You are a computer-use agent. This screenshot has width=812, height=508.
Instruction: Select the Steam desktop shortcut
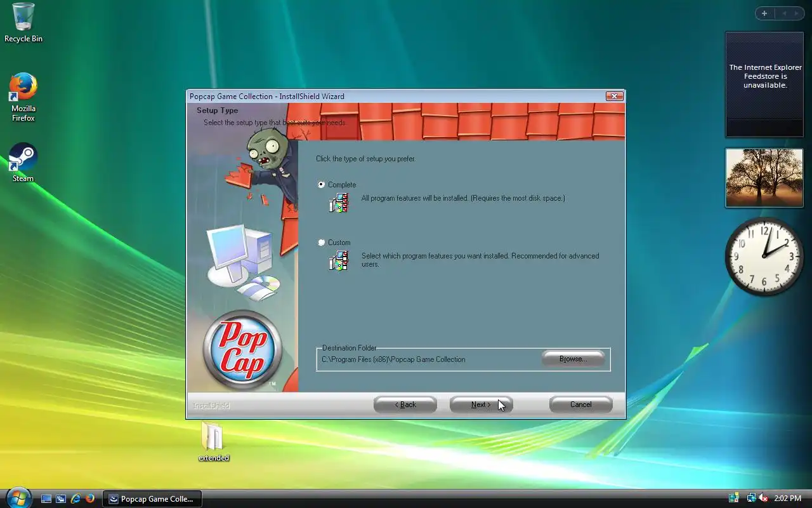coord(23,163)
